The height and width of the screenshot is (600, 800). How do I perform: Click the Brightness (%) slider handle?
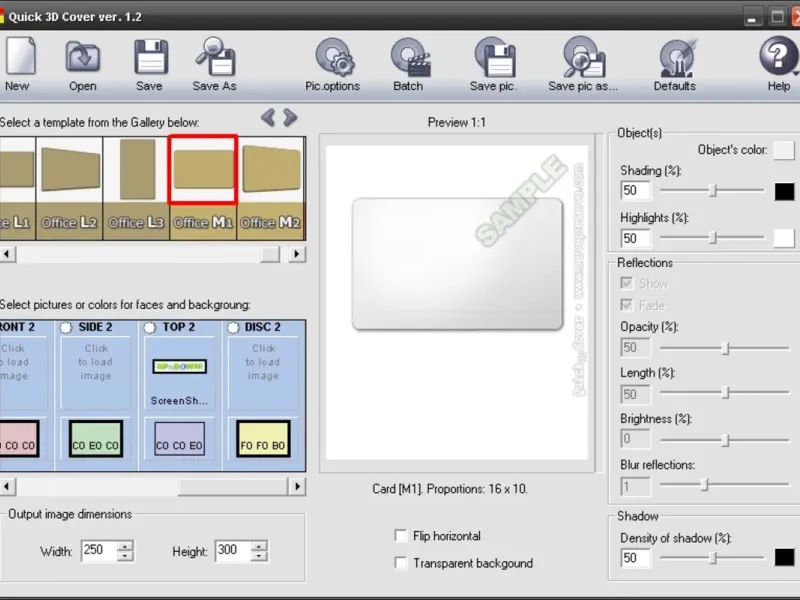pyautogui.click(x=726, y=440)
